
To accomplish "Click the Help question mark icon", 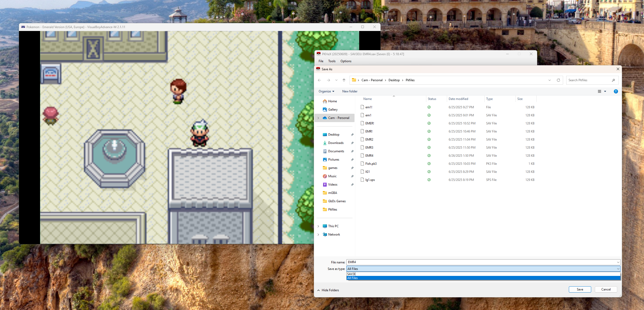I will click(x=616, y=91).
